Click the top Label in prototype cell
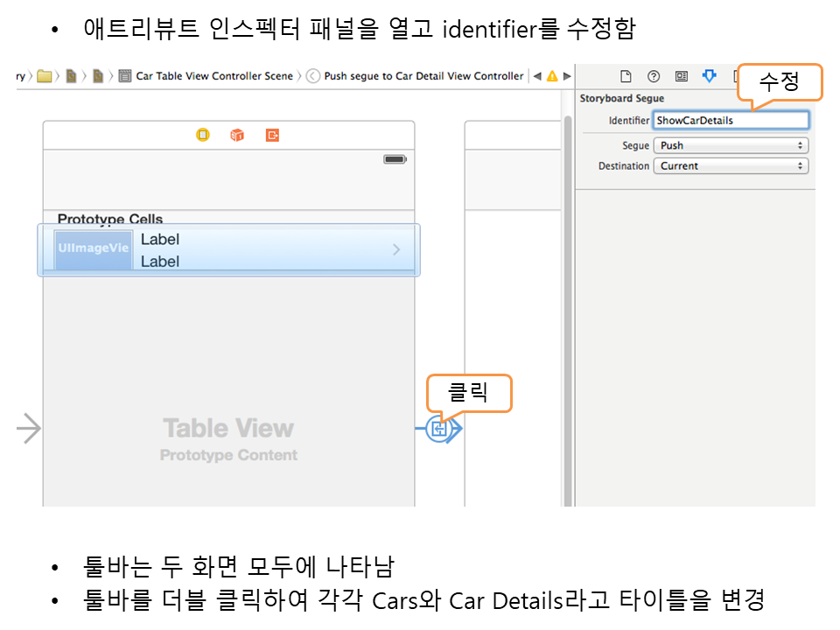 tap(160, 239)
